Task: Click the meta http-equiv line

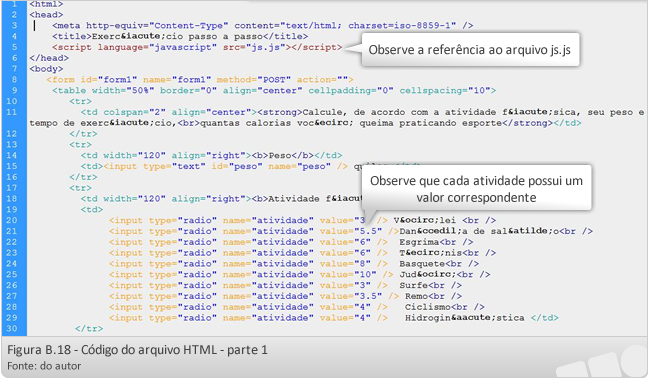Action: pos(262,26)
